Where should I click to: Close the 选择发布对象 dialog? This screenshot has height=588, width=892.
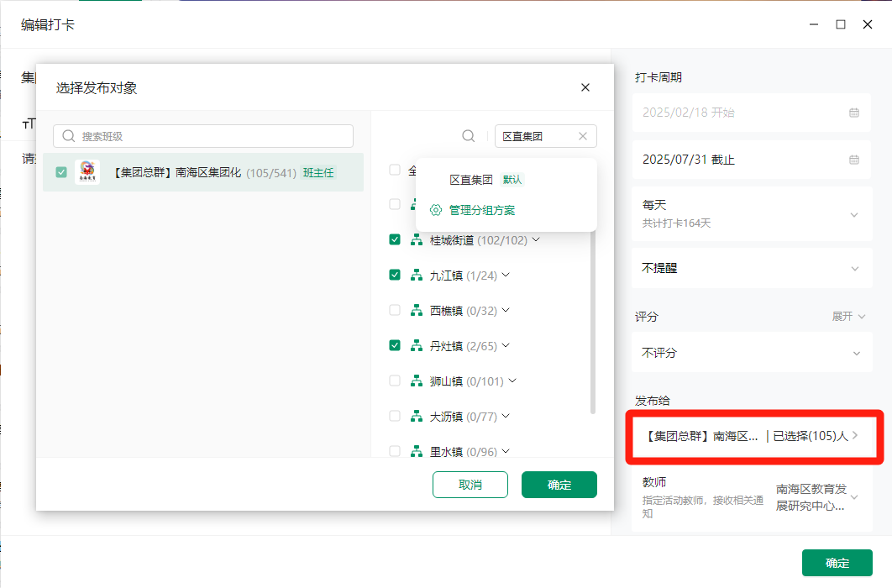585,87
